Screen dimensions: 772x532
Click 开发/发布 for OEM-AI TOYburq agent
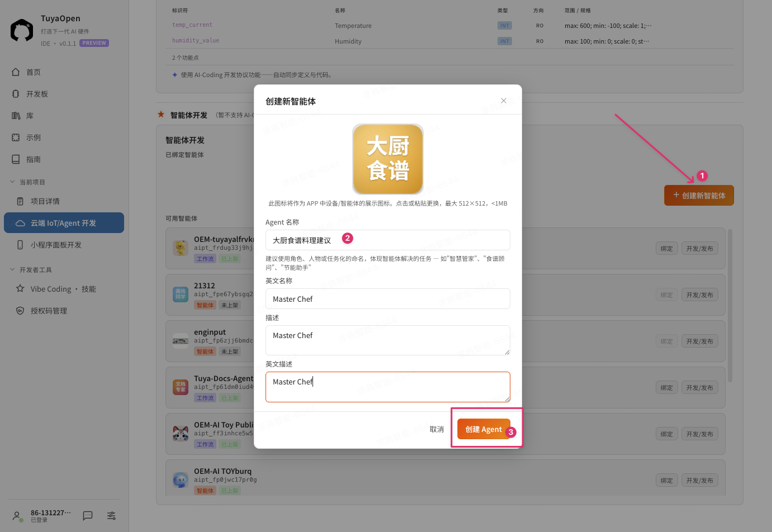(699, 481)
